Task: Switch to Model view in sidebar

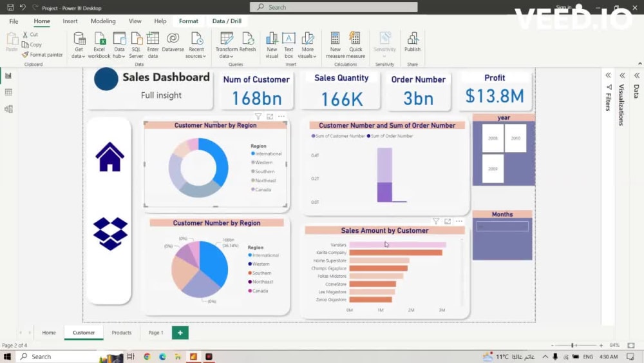Action: pos(8,109)
